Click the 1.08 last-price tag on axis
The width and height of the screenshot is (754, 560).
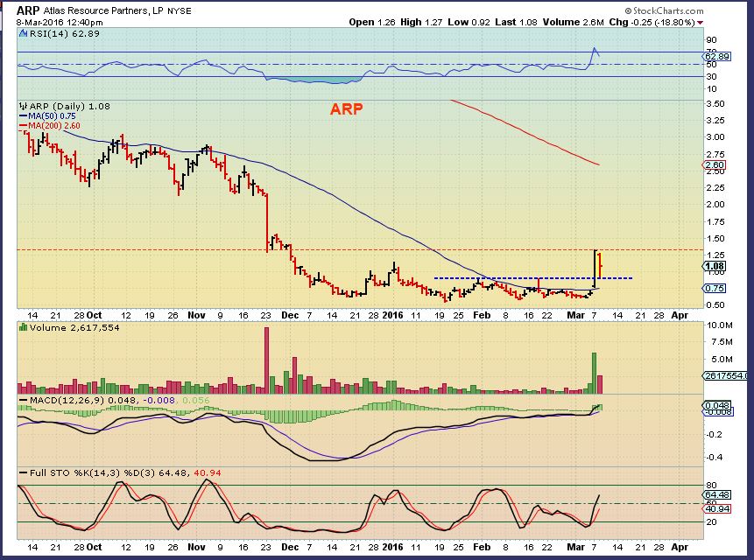(715, 266)
